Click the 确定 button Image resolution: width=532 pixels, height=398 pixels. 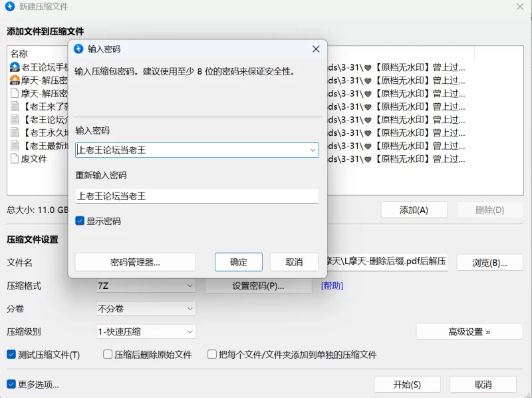click(239, 262)
